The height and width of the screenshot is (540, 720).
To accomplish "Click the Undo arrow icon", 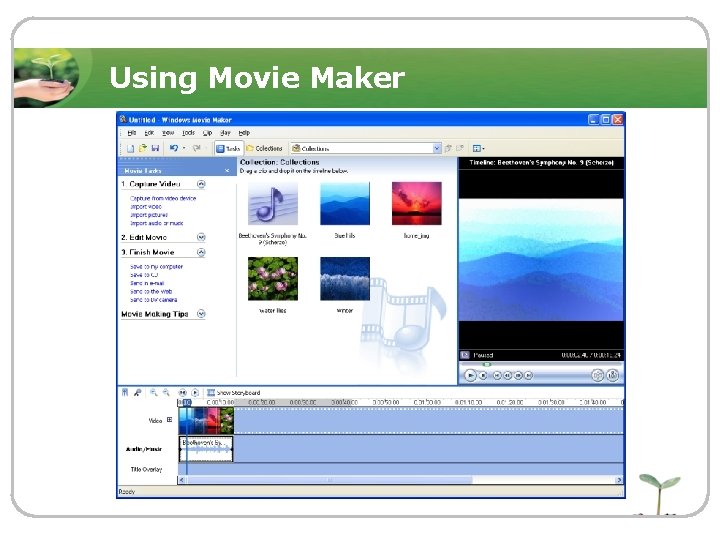I will coord(174,148).
